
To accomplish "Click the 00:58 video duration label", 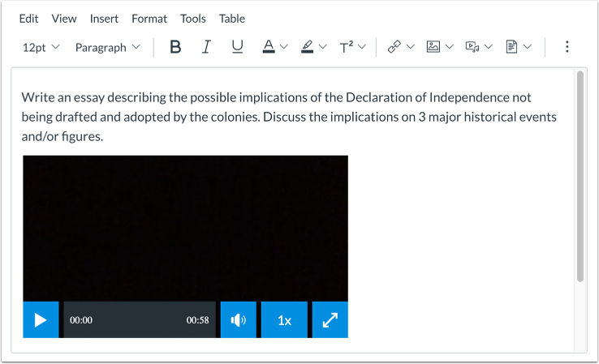I will 197,320.
